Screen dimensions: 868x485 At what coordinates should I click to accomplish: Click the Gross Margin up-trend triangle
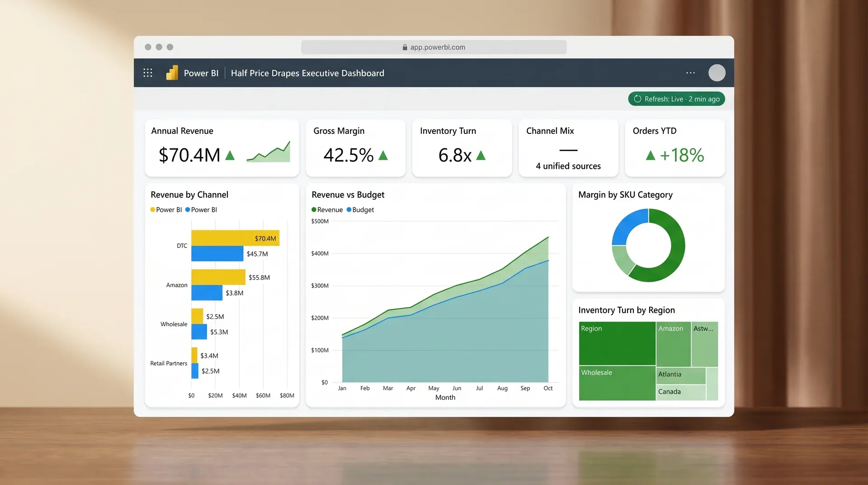pyautogui.click(x=383, y=155)
